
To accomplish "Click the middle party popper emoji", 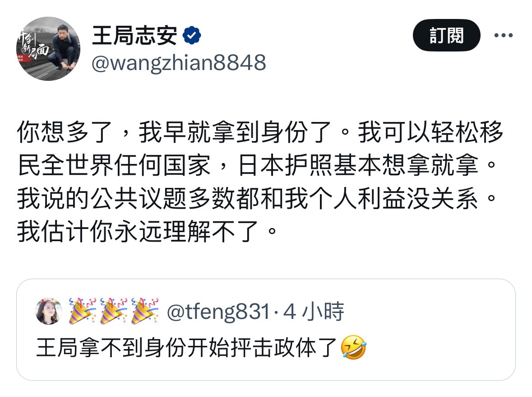I will (114, 311).
